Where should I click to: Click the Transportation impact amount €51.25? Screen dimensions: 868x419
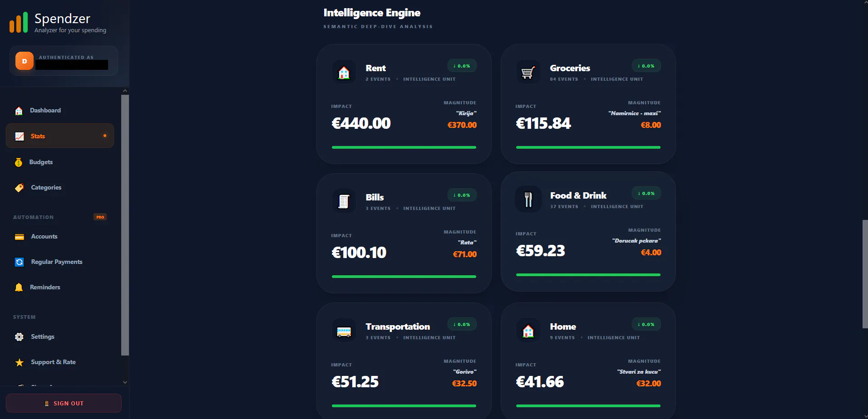coord(355,382)
